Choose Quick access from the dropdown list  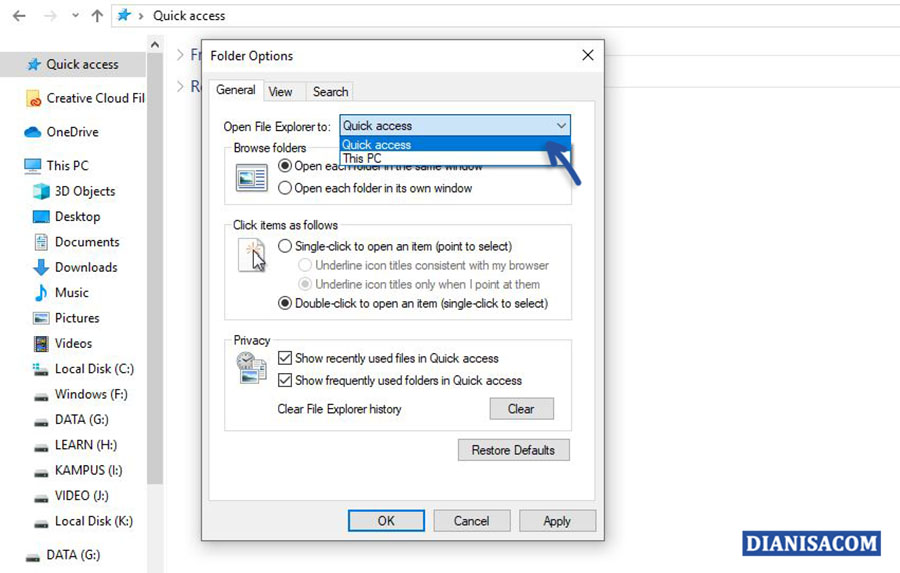pyautogui.click(x=455, y=145)
